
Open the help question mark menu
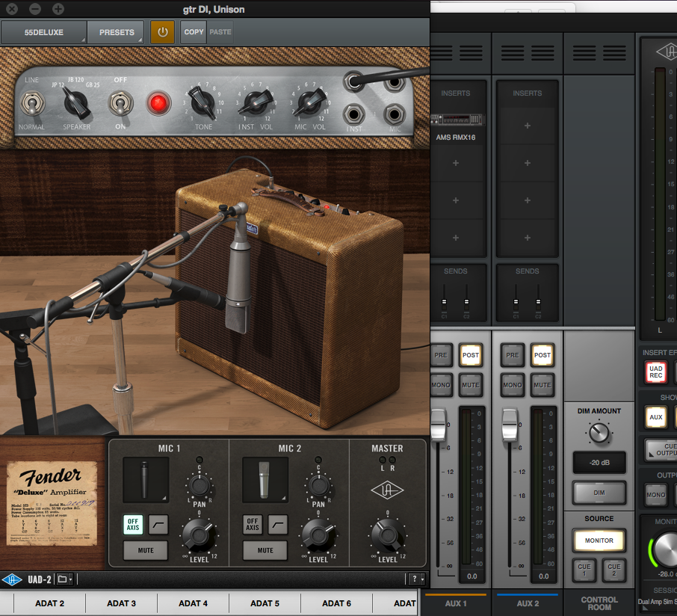click(417, 579)
